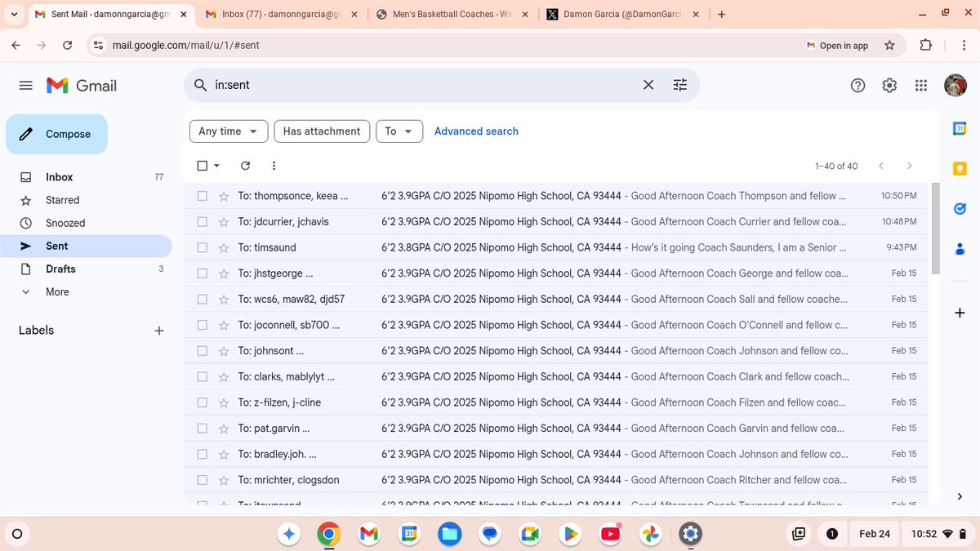Switch to the Inbox (77) browser tab

(279, 14)
